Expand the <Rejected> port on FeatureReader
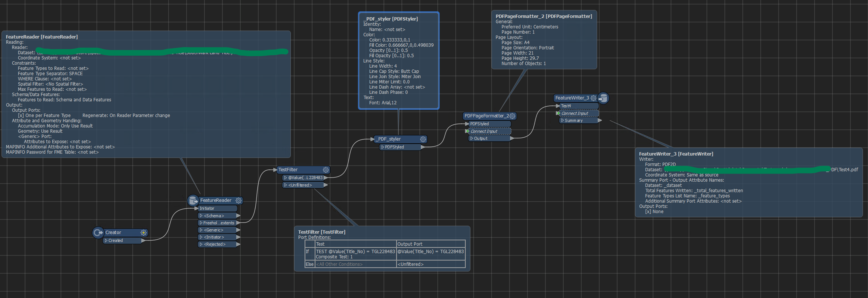Viewport: 868px width, 298px height. [x=201, y=244]
